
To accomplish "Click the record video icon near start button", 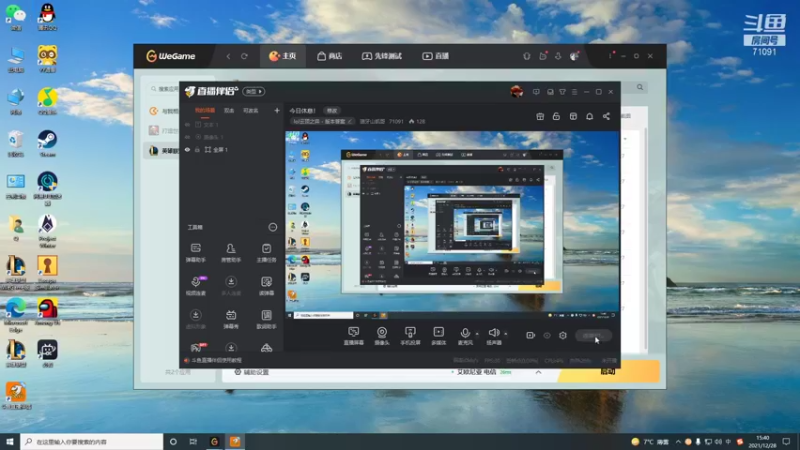I will point(531,335).
